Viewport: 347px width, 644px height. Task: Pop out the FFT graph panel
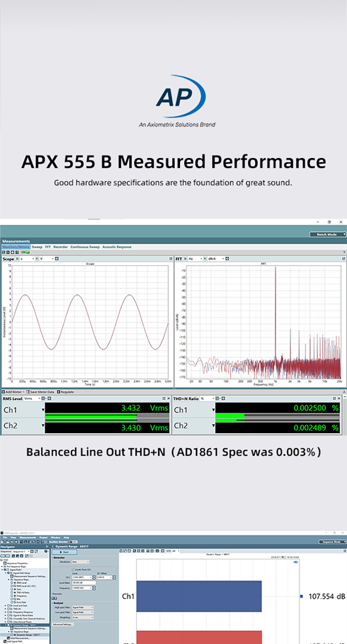coord(344,259)
